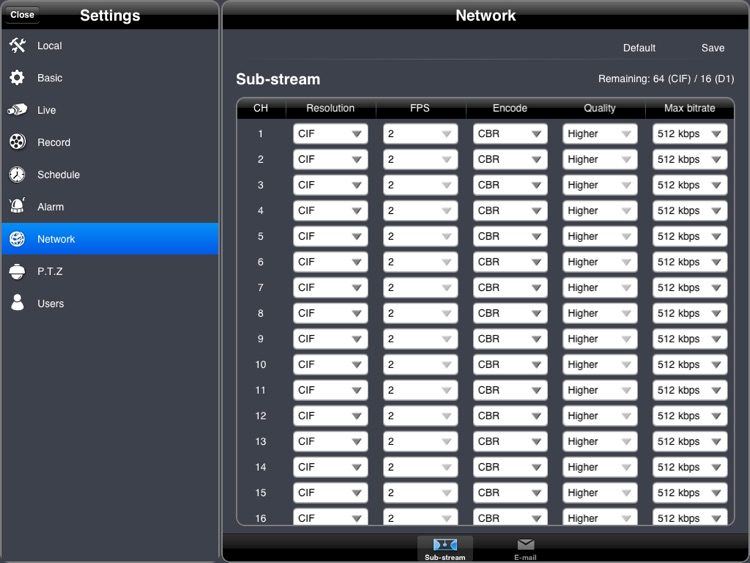Expand channel 12 Resolution dropdown
This screenshot has height=563, width=750.
330,416
